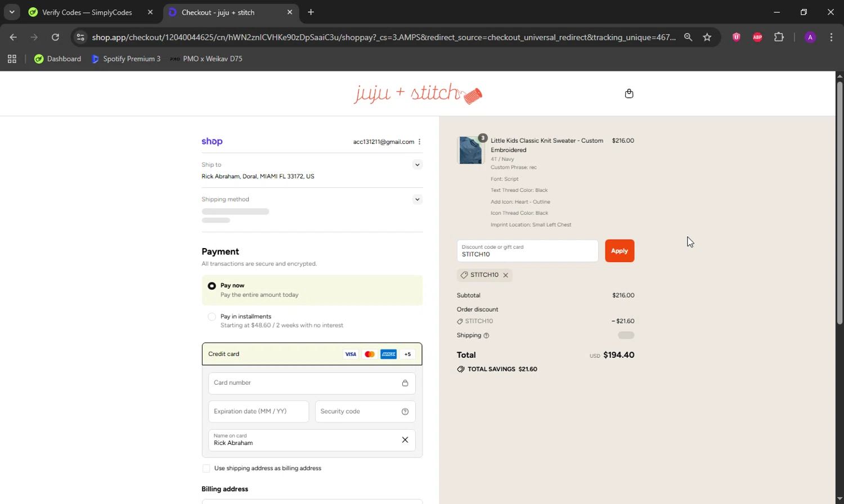Expand the Ship to section
The width and height of the screenshot is (844, 504).
point(417,165)
